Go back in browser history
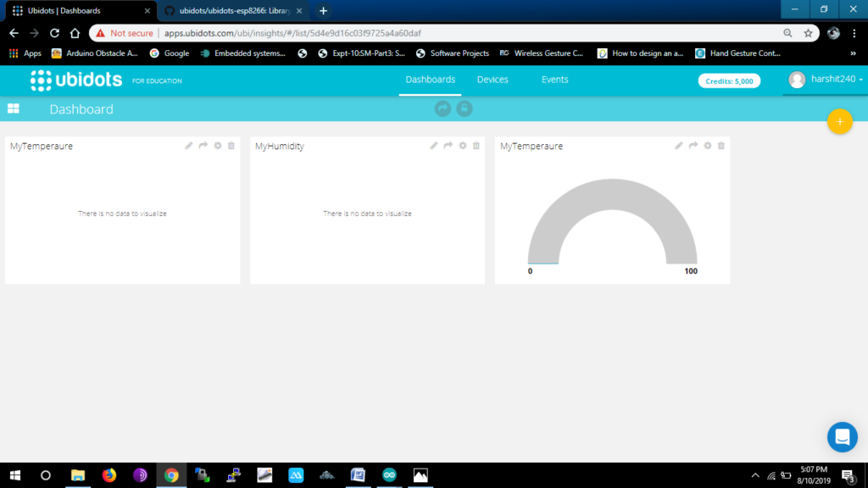 pyautogui.click(x=14, y=33)
